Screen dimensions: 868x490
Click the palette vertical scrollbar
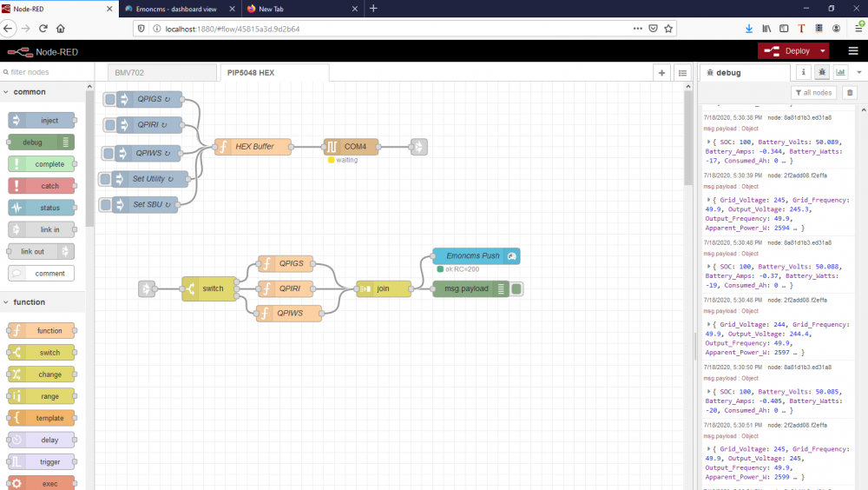point(89,158)
